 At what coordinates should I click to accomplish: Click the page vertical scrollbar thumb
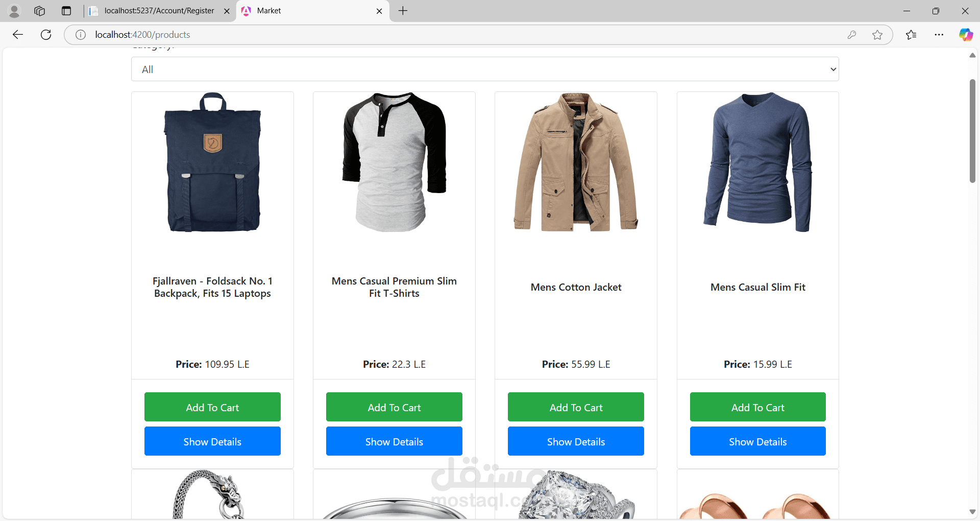tap(972, 131)
